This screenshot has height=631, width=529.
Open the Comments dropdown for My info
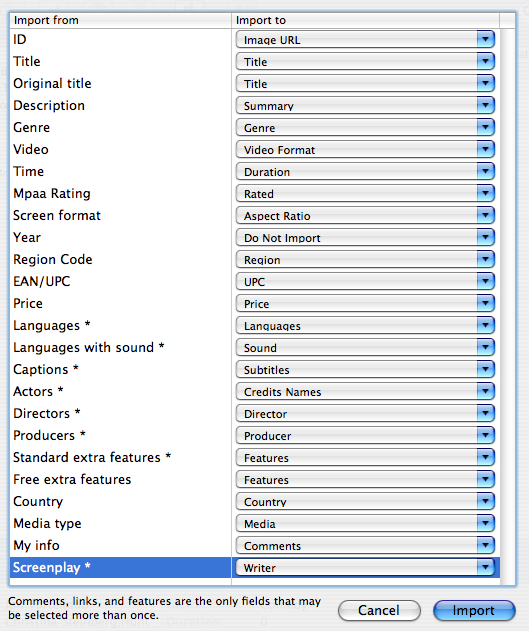(x=365, y=545)
